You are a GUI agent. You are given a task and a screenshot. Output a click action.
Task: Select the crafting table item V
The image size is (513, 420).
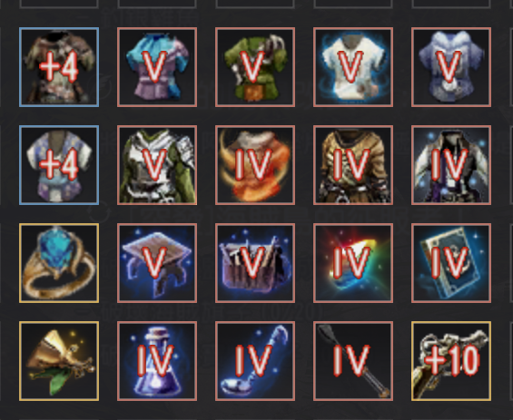(157, 263)
